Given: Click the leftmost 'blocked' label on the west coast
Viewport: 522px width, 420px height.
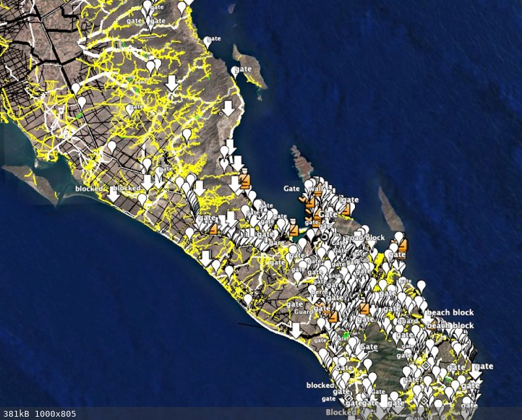Looking at the screenshot, I should (x=89, y=188).
